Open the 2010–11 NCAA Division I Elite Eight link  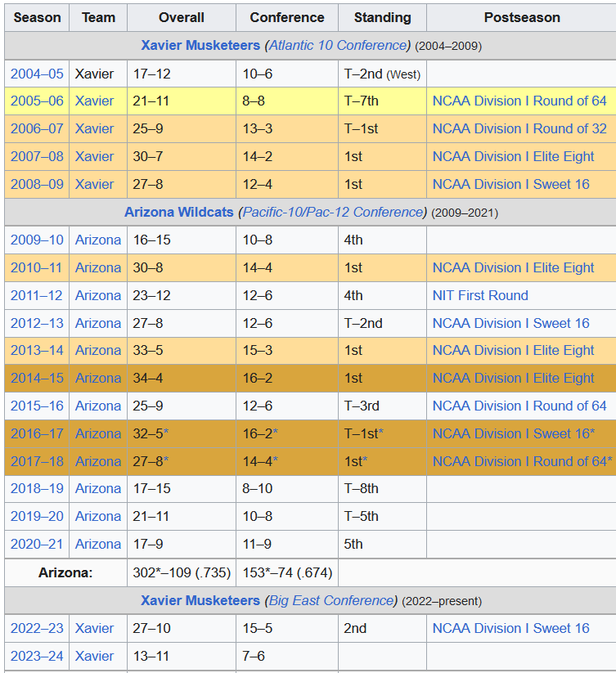pos(513,268)
